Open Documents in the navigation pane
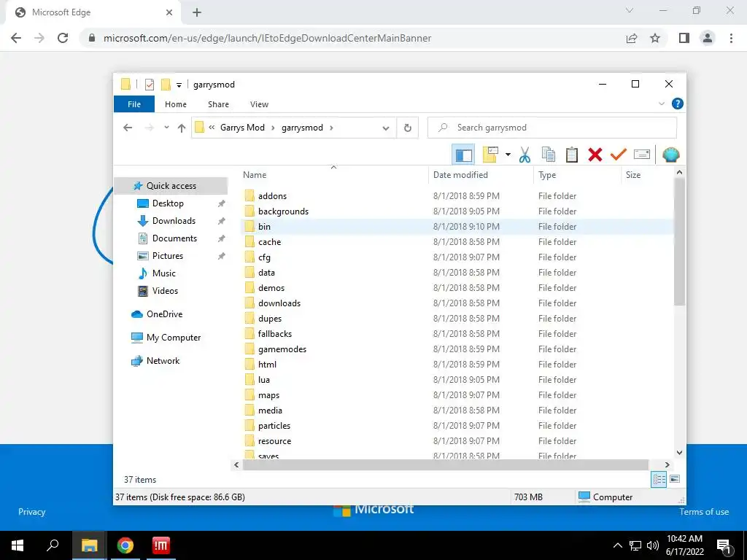The height and width of the screenshot is (560, 747). click(x=174, y=238)
